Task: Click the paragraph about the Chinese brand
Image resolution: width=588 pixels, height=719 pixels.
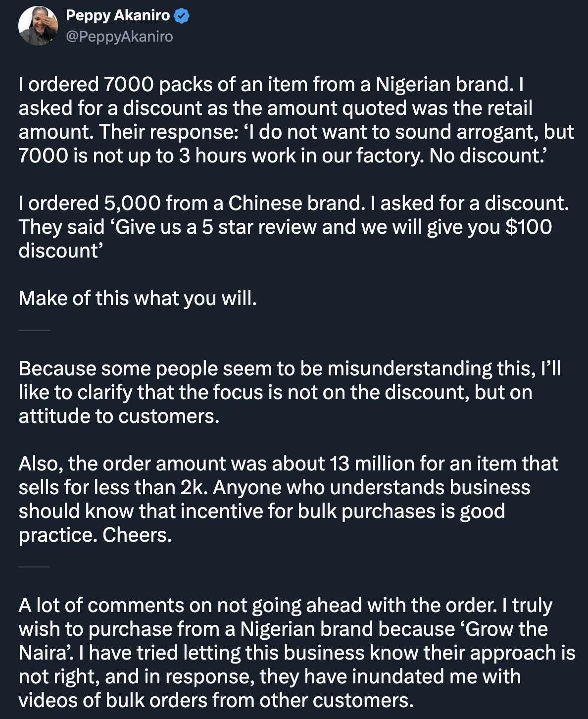Action: (x=294, y=227)
